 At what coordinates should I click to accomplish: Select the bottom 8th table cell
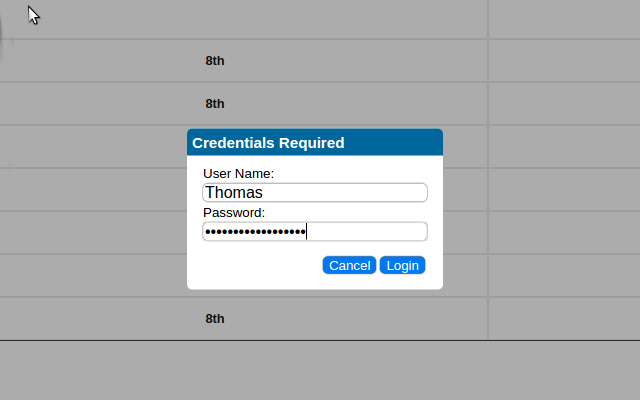(215, 319)
